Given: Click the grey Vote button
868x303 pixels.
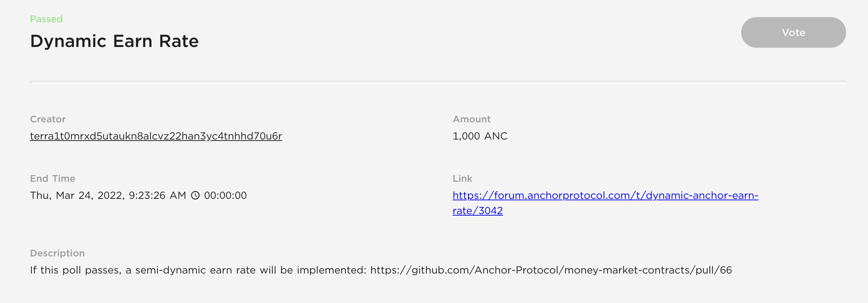Looking at the screenshot, I should pyautogui.click(x=793, y=32).
